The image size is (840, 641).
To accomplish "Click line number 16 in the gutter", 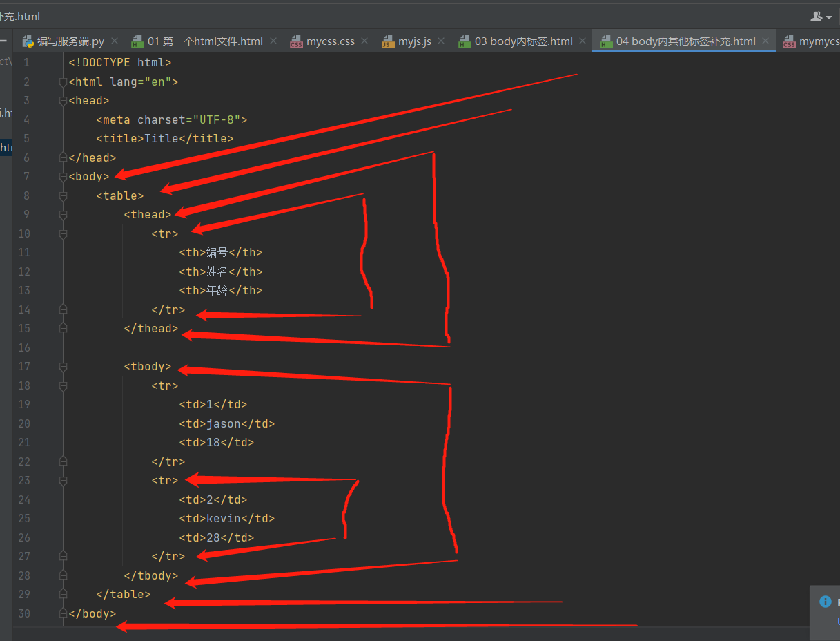I will (x=24, y=347).
